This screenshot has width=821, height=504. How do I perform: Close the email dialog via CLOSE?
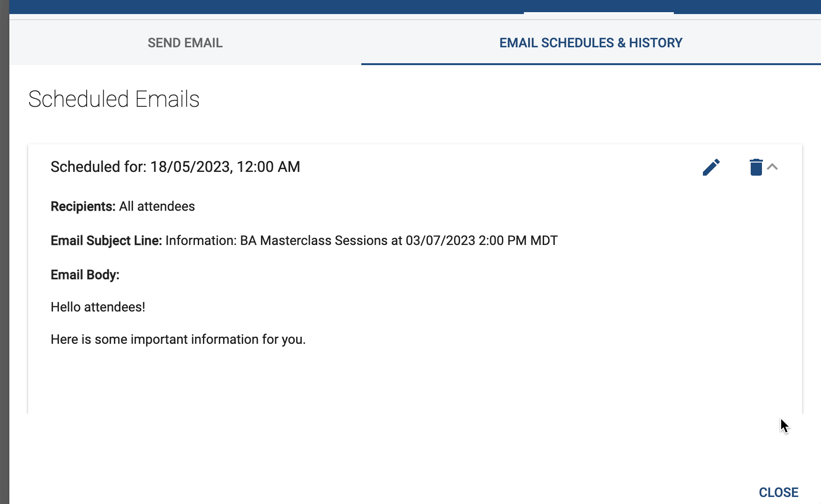(x=778, y=492)
